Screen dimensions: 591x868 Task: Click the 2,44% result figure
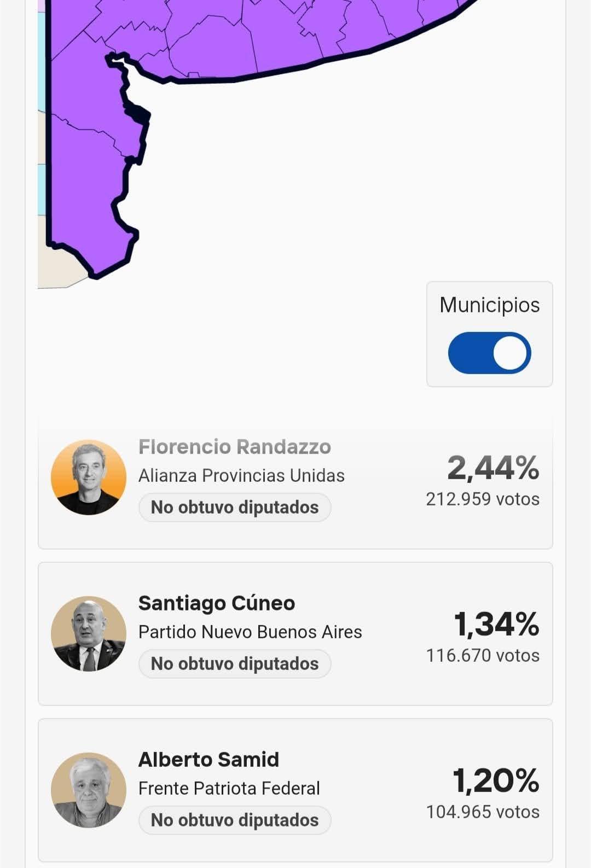click(493, 468)
